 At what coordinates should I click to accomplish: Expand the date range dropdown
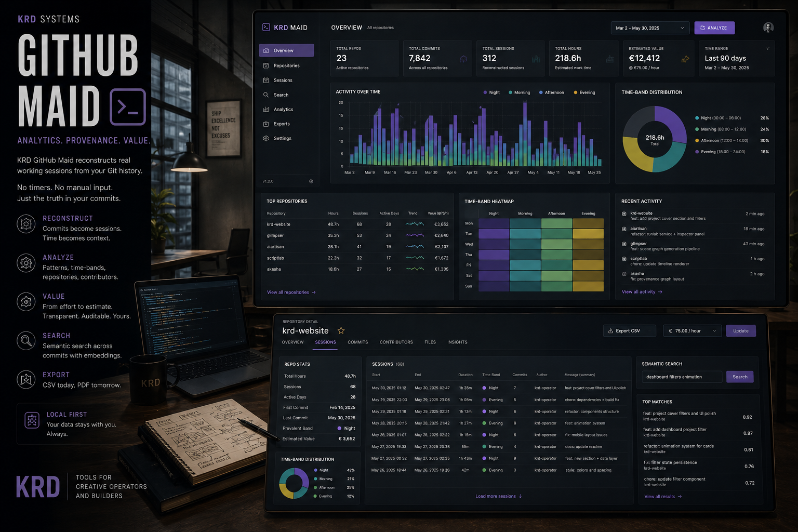point(650,28)
